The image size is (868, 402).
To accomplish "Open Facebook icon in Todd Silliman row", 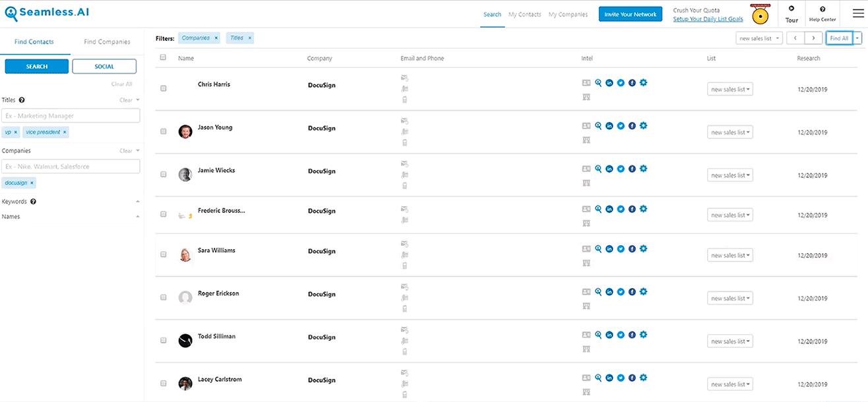I will click(632, 335).
